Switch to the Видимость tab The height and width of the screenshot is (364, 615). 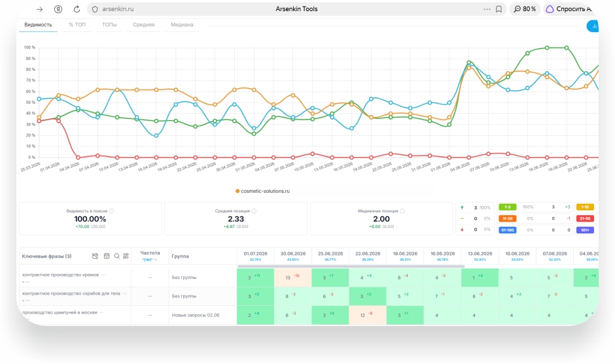click(x=38, y=25)
